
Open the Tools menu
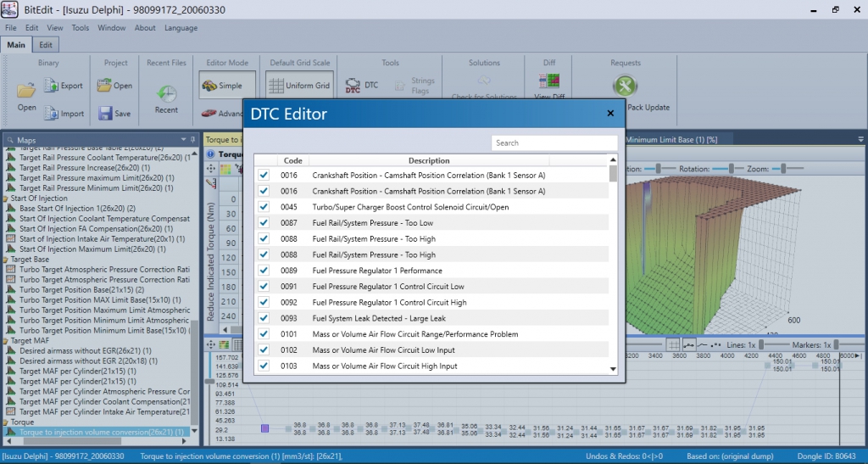click(81, 28)
